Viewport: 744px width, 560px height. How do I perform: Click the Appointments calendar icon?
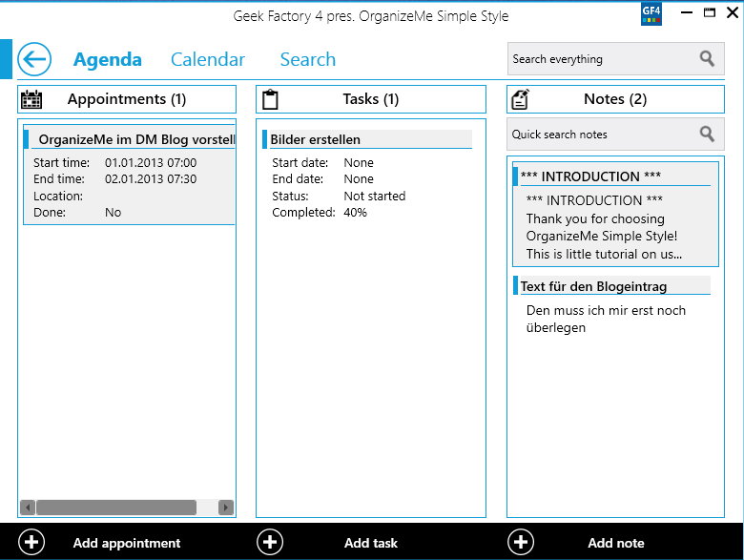(31, 99)
